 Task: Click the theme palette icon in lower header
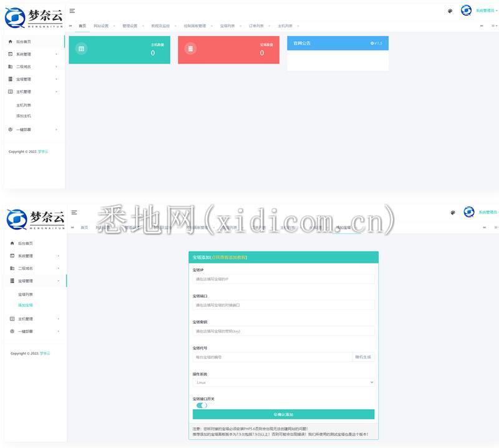coord(453,213)
